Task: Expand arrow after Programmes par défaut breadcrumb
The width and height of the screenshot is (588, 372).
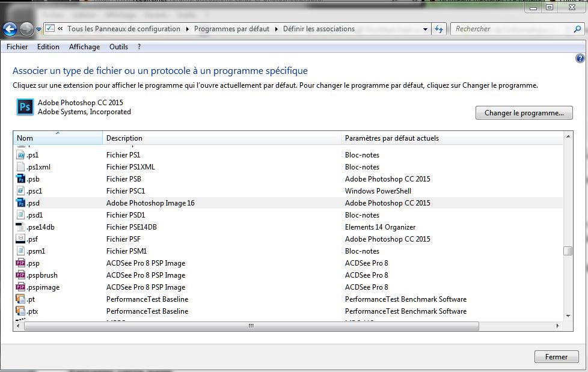Action: 277,29
